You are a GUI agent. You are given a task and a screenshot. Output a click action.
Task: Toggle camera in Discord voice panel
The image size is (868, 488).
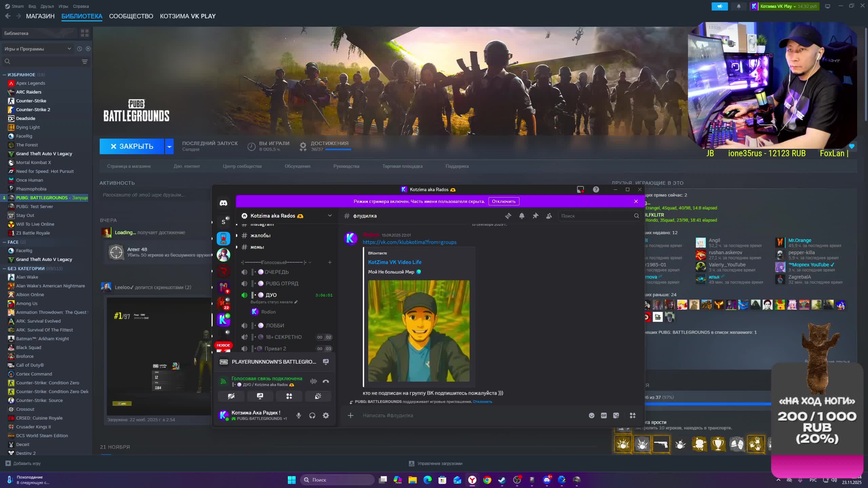tap(231, 396)
